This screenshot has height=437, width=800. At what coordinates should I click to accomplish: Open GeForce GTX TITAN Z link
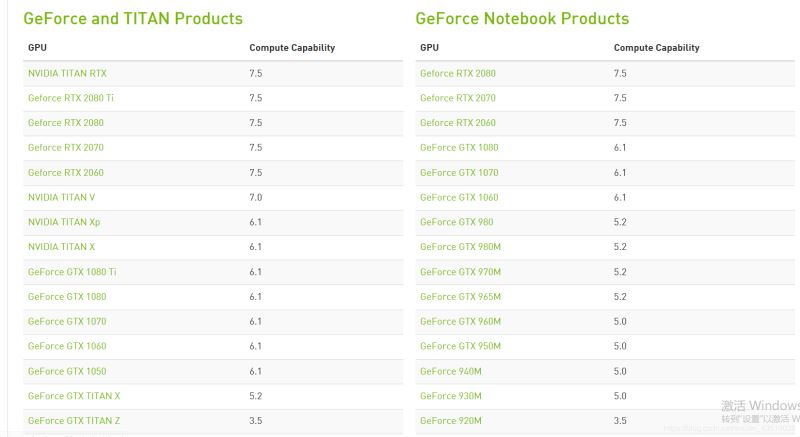(74, 421)
